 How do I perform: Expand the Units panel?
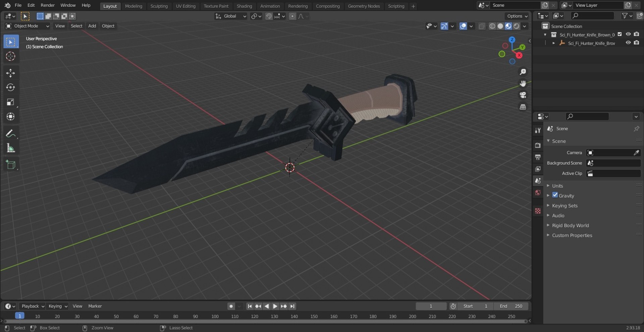557,186
